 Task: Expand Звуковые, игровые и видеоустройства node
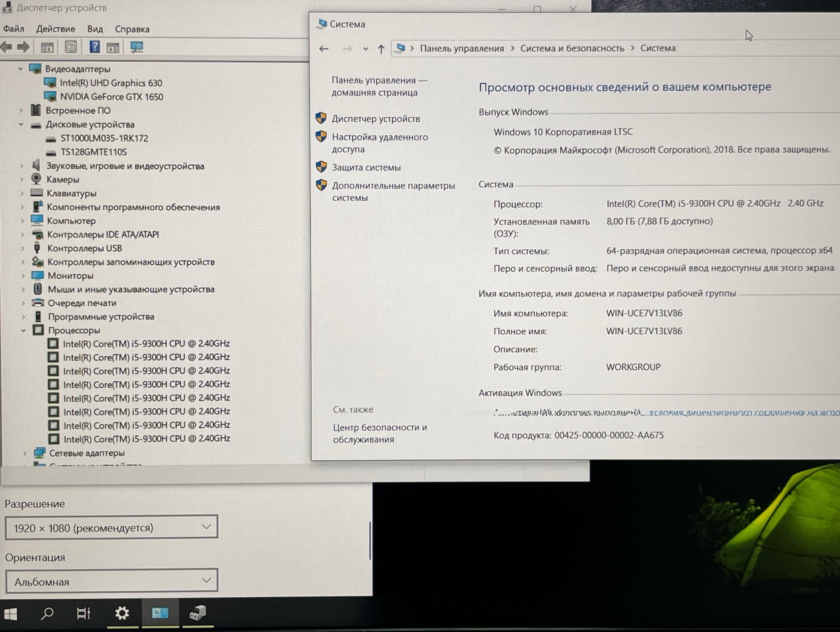click(22, 166)
